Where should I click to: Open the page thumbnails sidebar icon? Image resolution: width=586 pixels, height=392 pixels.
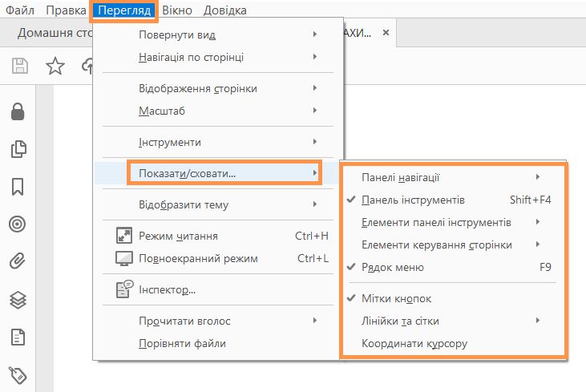tap(18, 149)
